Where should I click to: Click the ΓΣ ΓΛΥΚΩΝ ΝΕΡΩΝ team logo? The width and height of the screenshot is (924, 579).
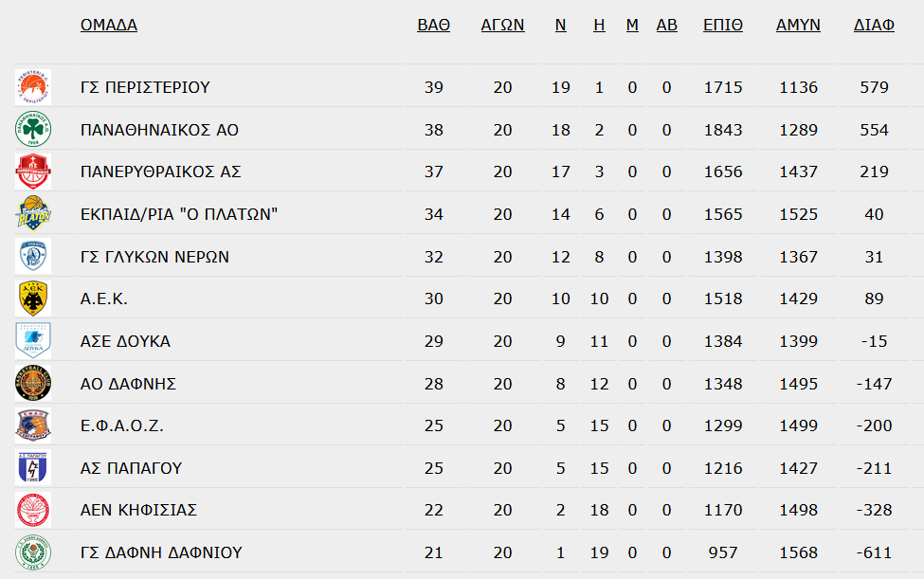[x=33, y=256]
